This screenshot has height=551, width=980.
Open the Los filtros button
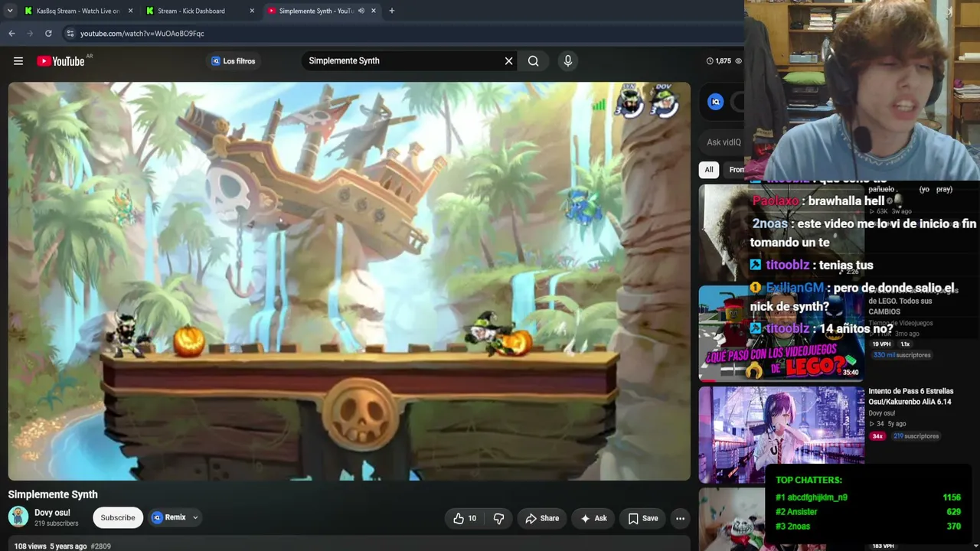pos(234,61)
